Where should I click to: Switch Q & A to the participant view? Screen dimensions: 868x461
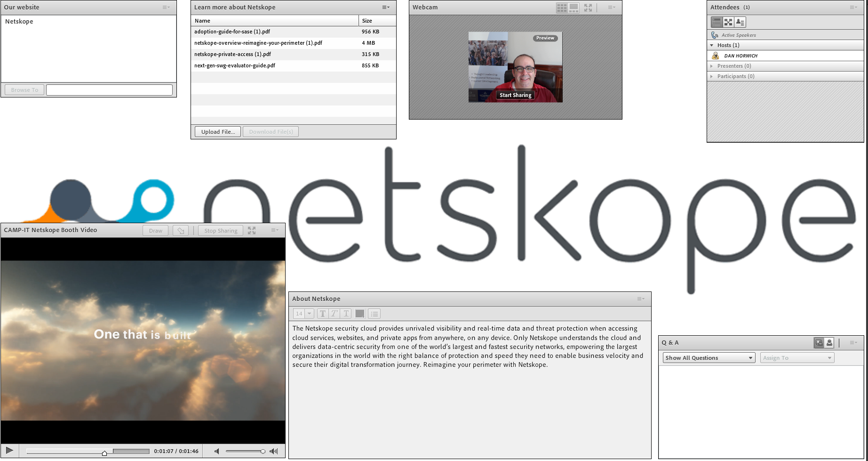coord(829,343)
